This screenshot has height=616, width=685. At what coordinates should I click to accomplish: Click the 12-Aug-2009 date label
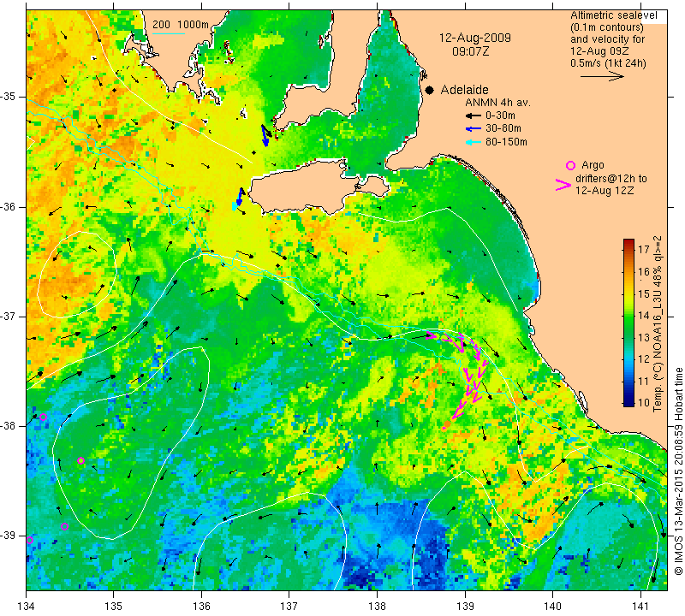click(x=475, y=38)
